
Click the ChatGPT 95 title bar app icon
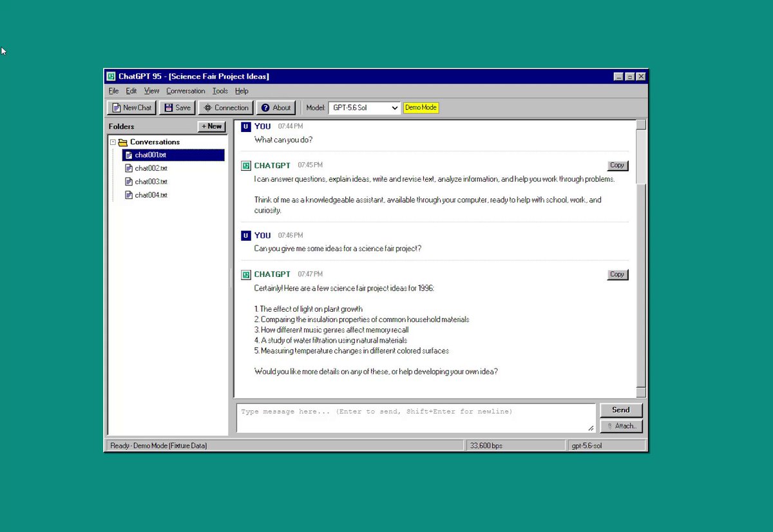click(111, 77)
